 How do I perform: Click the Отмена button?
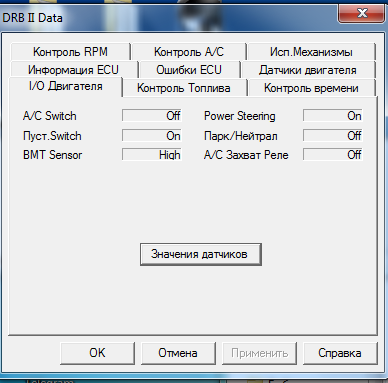click(x=178, y=353)
